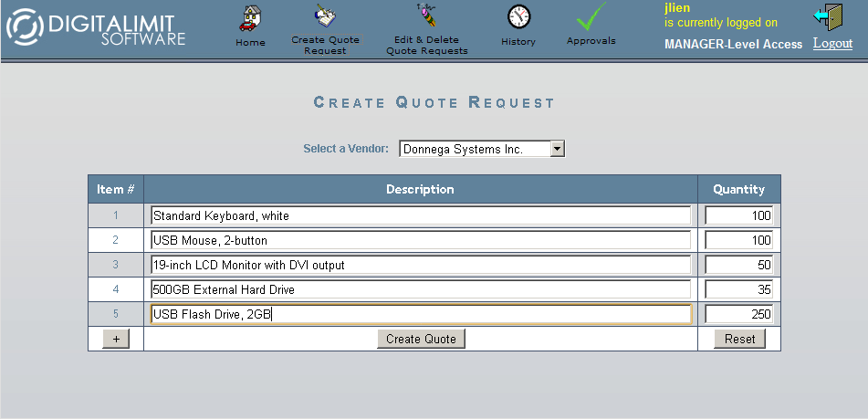Image resolution: width=868 pixels, height=419 pixels.
Task: Click item number 3 cell
Action: [116, 265]
